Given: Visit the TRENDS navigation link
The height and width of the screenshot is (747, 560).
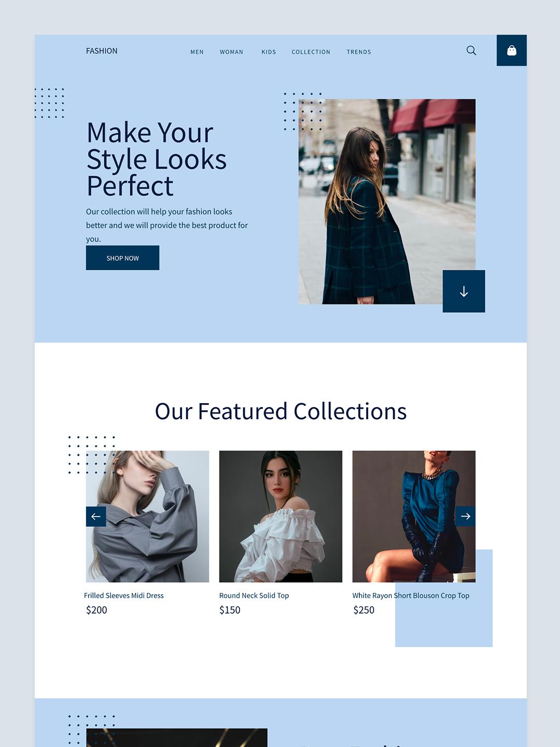Looking at the screenshot, I should (359, 52).
